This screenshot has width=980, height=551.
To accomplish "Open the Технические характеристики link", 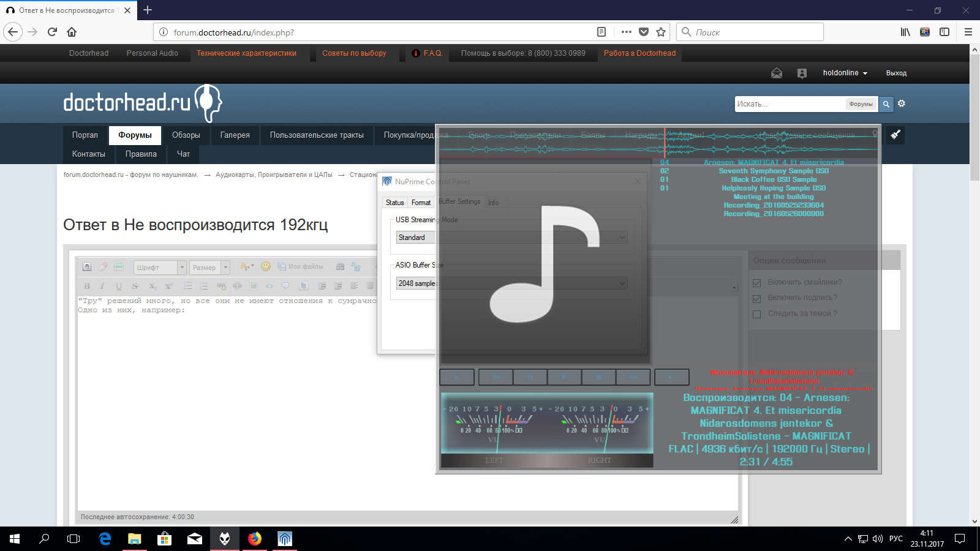I will tap(246, 53).
